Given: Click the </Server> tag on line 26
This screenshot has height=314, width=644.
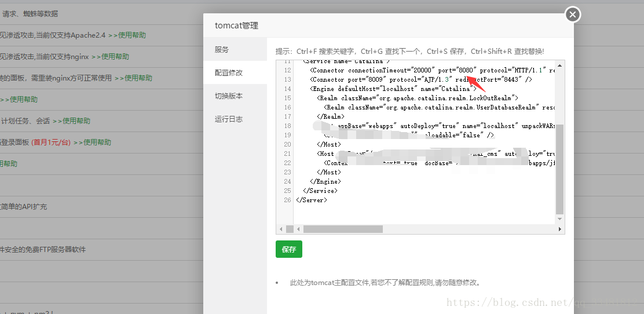Looking at the screenshot, I should pyautogui.click(x=312, y=200).
